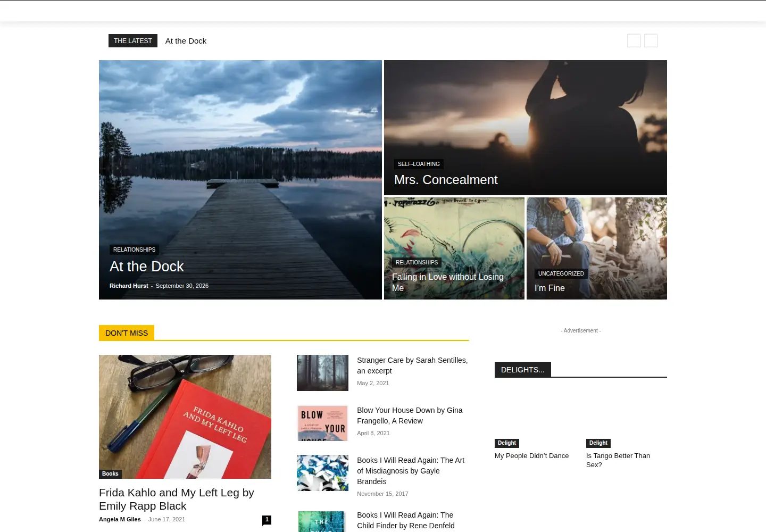766x532 pixels.
Task: Click the 'THE LATEST' label
Action: tap(133, 41)
